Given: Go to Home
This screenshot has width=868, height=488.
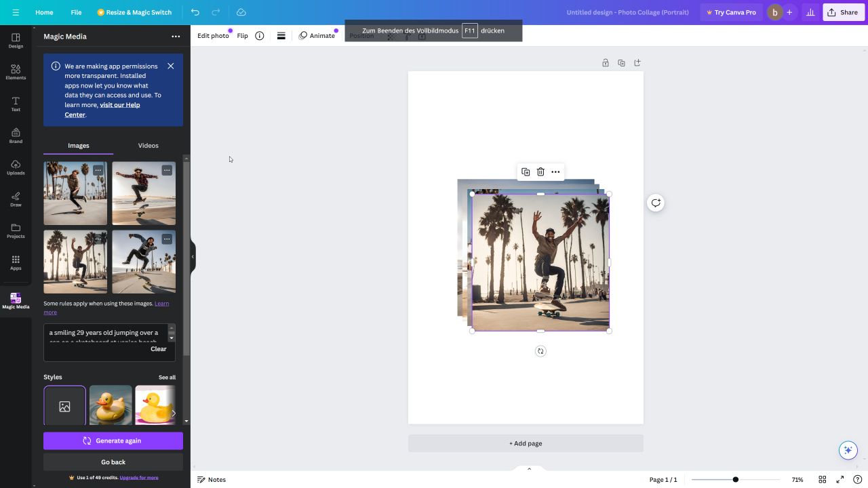Looking at the screenshot, I should click(44, 12).
